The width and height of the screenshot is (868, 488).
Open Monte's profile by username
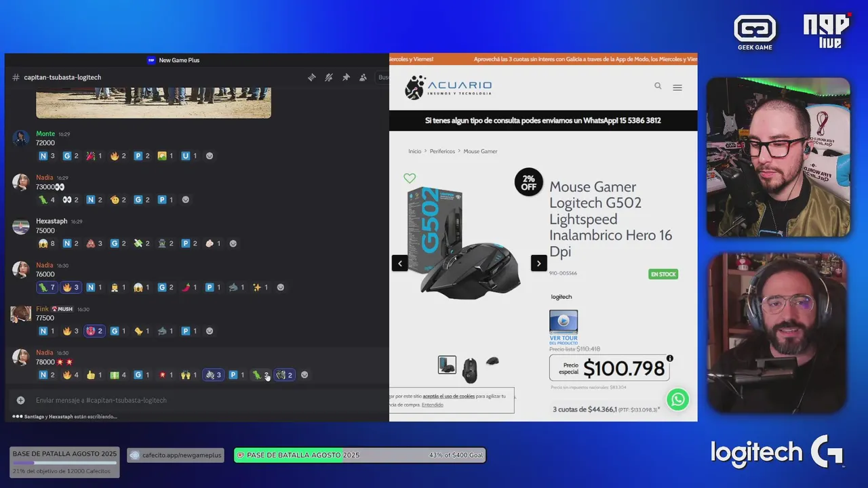click(45, 134)
